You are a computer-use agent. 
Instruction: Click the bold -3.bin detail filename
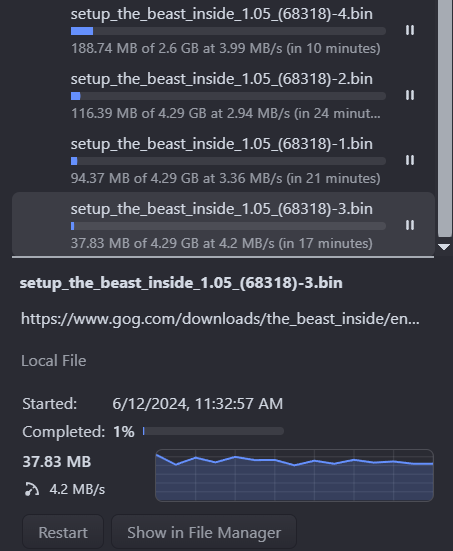pyautogui.click(x=181, y=283)
